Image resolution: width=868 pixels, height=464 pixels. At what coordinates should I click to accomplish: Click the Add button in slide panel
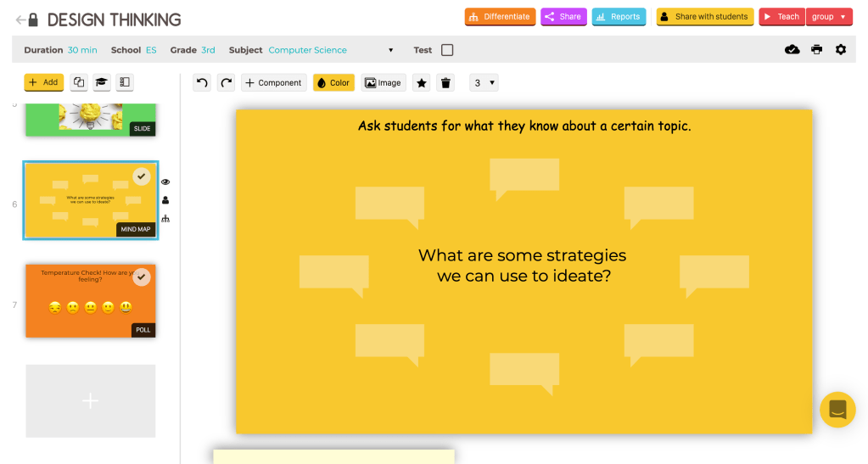[43, 82]
